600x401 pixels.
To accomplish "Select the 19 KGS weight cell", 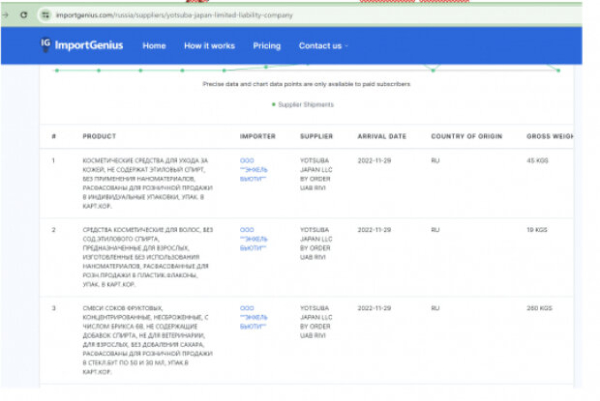I will click(537, 230).
